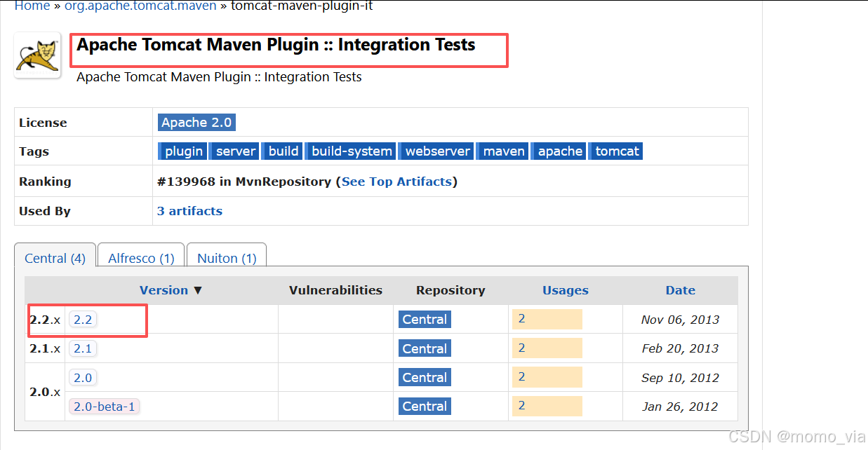Select the build tag
The height and width of the screenshot is (450, 868).
click(x=283, y=151)
